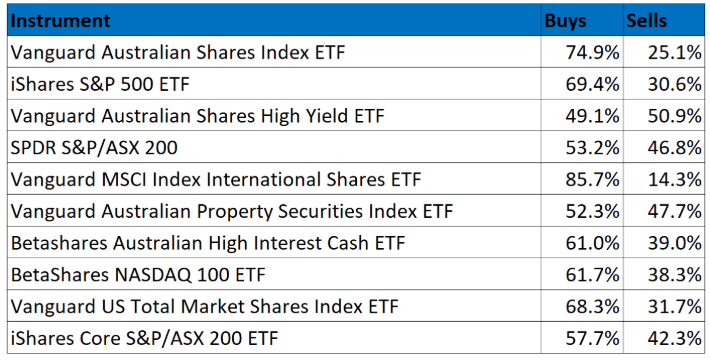
Task: Select the 85.7% buys cell
Action: click(582, 179)
